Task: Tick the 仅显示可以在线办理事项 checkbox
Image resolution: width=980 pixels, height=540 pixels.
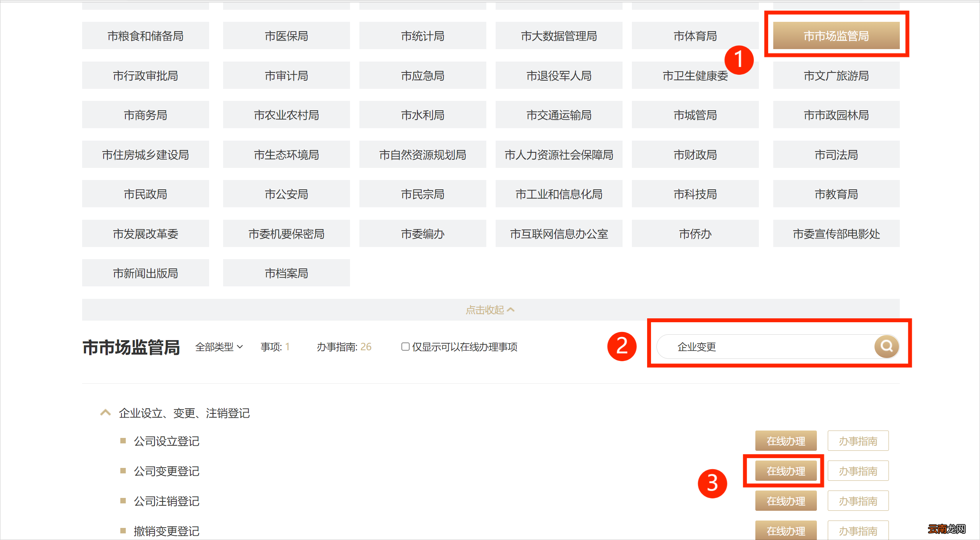Action: 405,346
